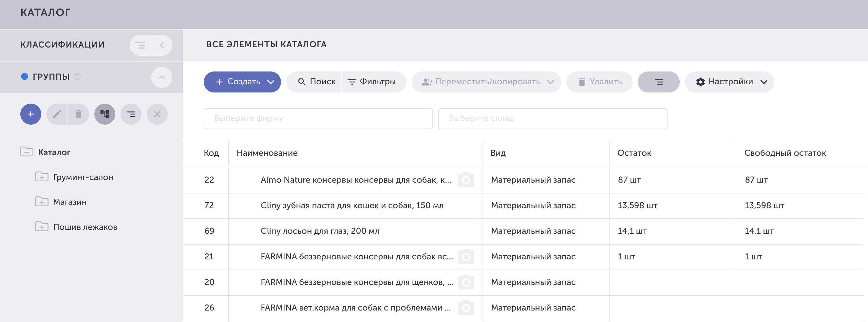This screenshot has height=322, width=868.
Task: Open photo icon for code 21 FARMINA row
Action: coord(466,257)
